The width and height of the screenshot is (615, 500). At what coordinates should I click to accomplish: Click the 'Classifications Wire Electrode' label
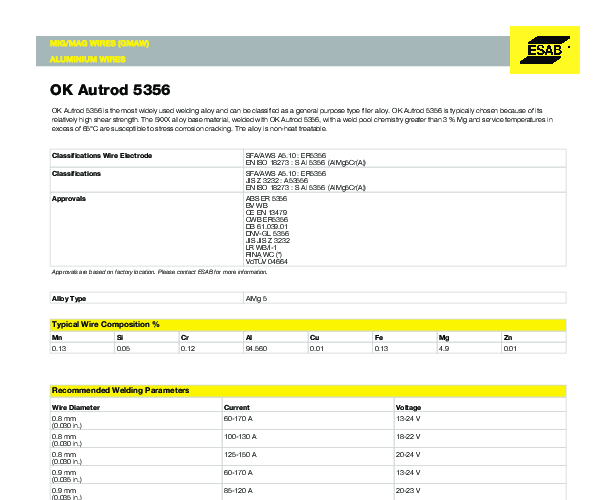(102, 156)
